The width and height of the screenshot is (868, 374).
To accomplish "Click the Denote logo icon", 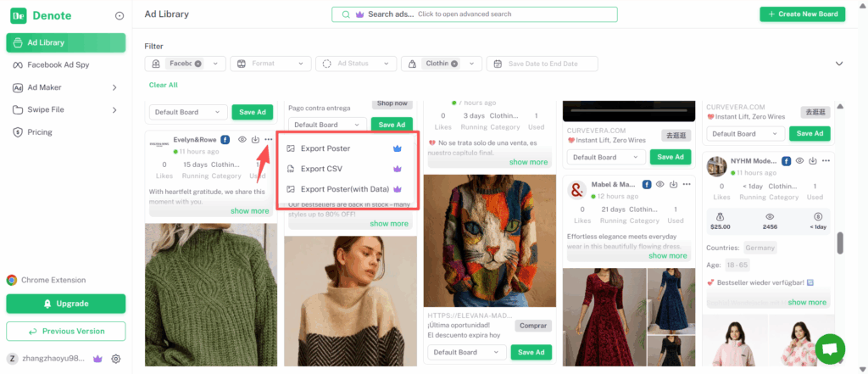I will (x=19, y=15).
